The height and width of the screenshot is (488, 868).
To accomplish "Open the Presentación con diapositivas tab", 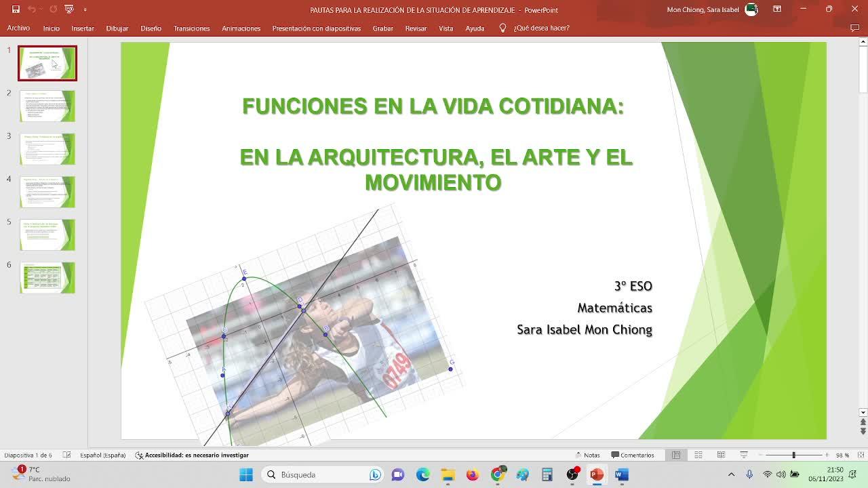I will 316,28.
